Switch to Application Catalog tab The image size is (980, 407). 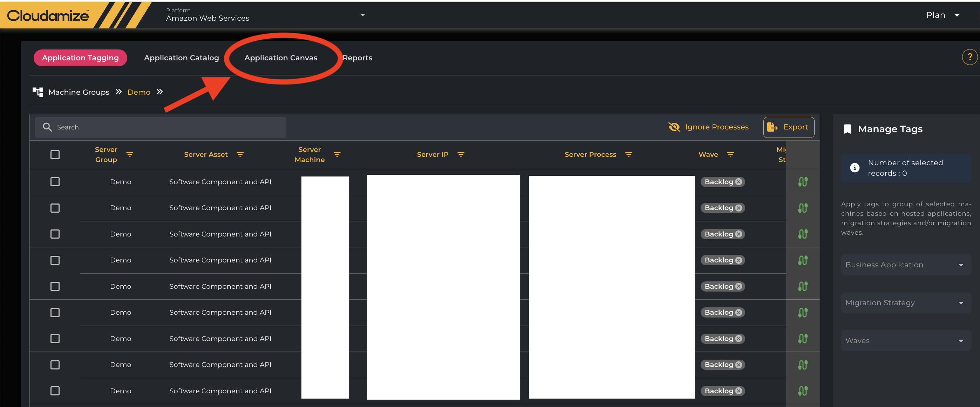tap(182, 58)
